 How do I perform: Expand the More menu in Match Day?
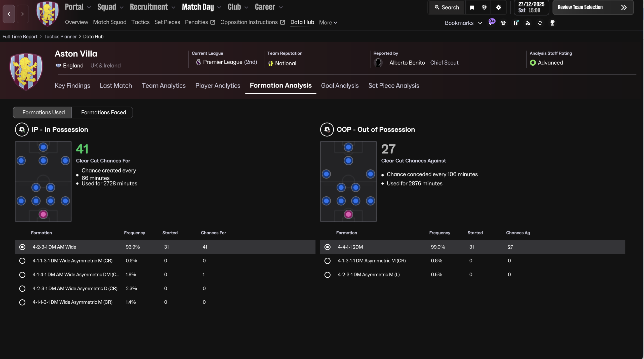point(328,23)
